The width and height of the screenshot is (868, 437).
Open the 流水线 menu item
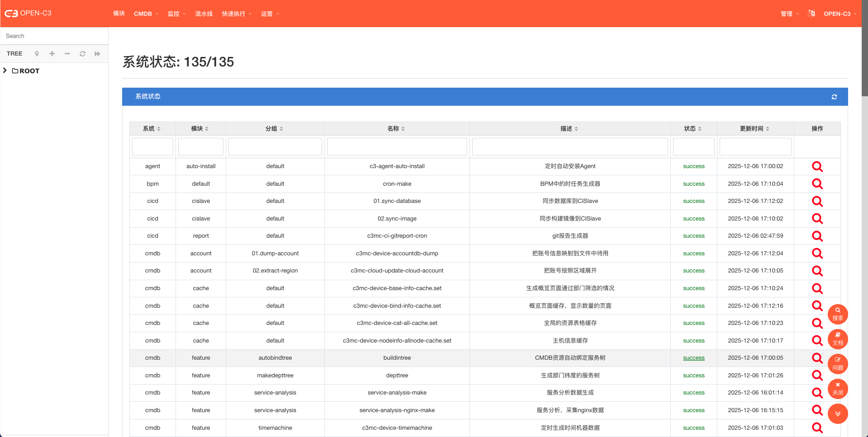click(204, 14)
